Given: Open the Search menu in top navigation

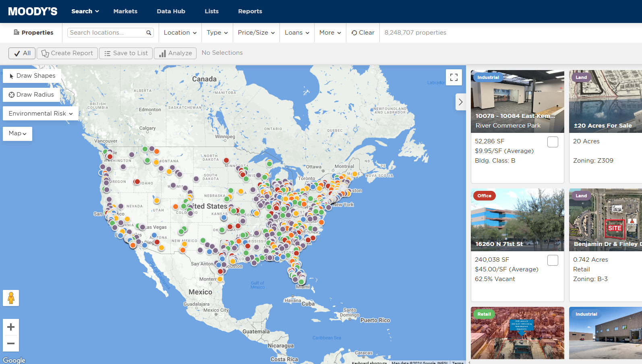Looking at the screenshot, I should click(x=85, y=11).
